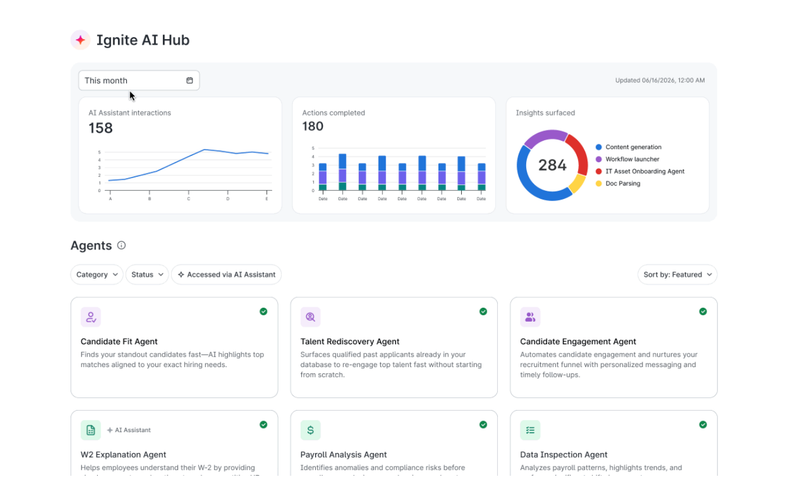
Task: Click green status check on Payroll Analysis Agent
Action: [x=483, y=424]
